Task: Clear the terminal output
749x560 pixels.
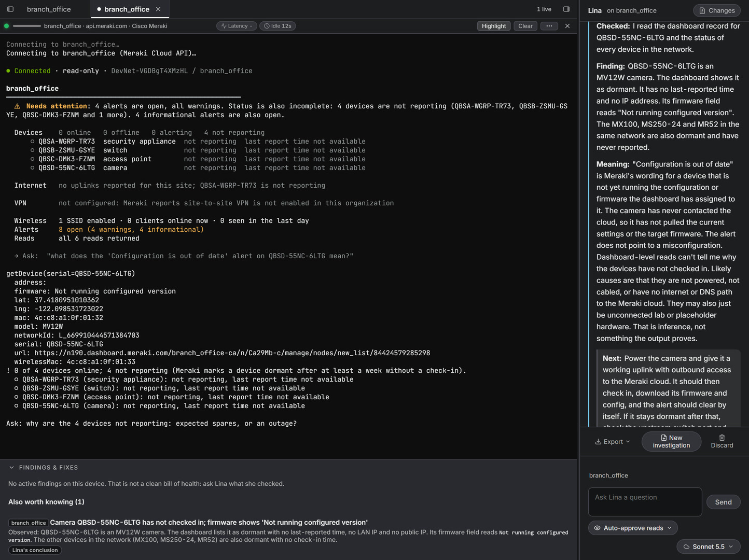Action: [525, 26]
